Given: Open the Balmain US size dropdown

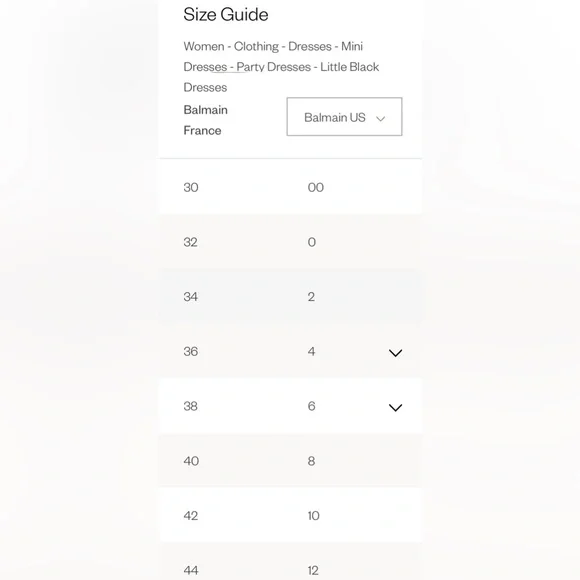Looking at the screenshot, I should tap(344, 117).
